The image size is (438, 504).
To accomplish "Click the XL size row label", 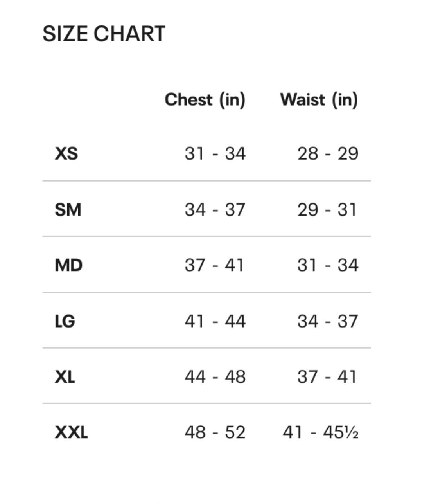I will point(65,377).
